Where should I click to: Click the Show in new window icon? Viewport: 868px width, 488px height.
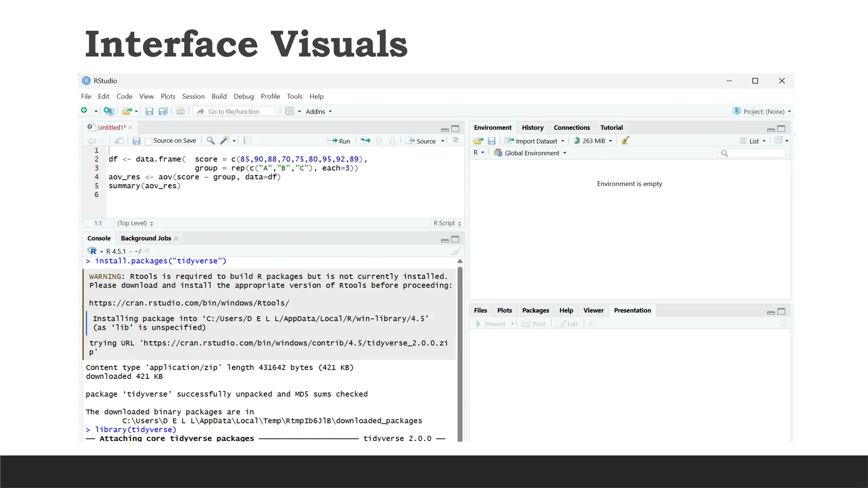[119, 141]
